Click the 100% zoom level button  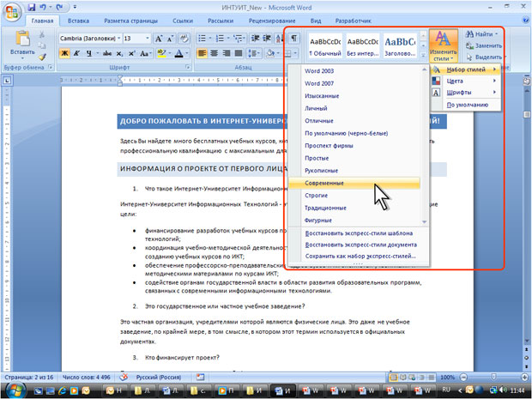pyautogui.click(x=447, y=378)
